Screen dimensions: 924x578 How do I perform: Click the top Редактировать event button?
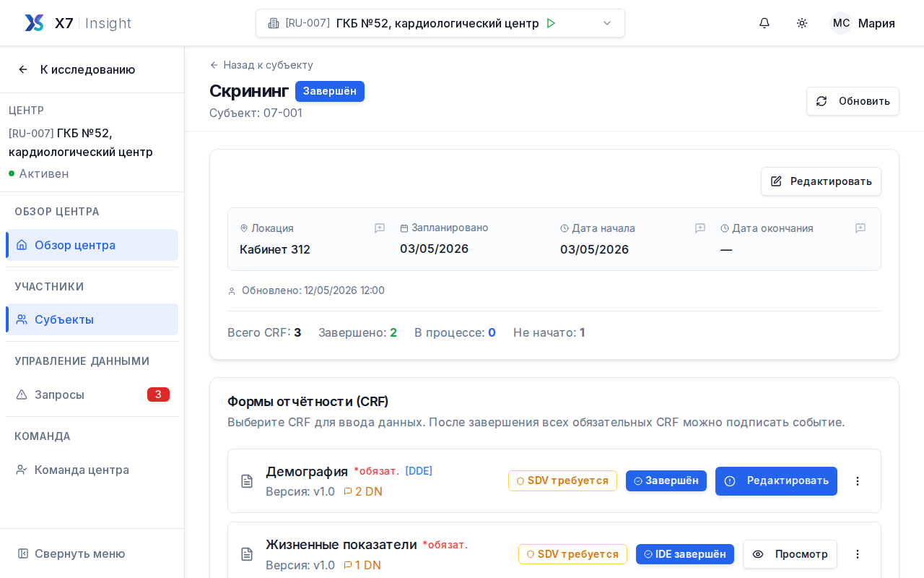pyautogui.click(x=821, y=181)
